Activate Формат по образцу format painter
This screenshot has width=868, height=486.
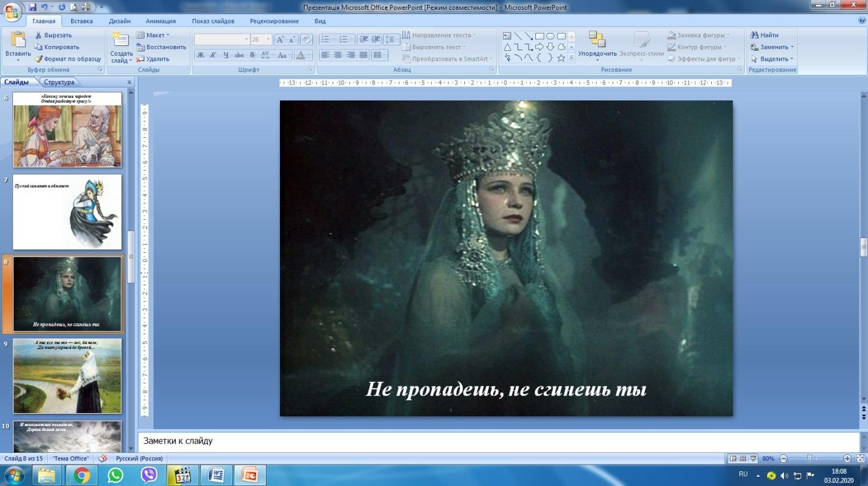click(x=67, y=59)
